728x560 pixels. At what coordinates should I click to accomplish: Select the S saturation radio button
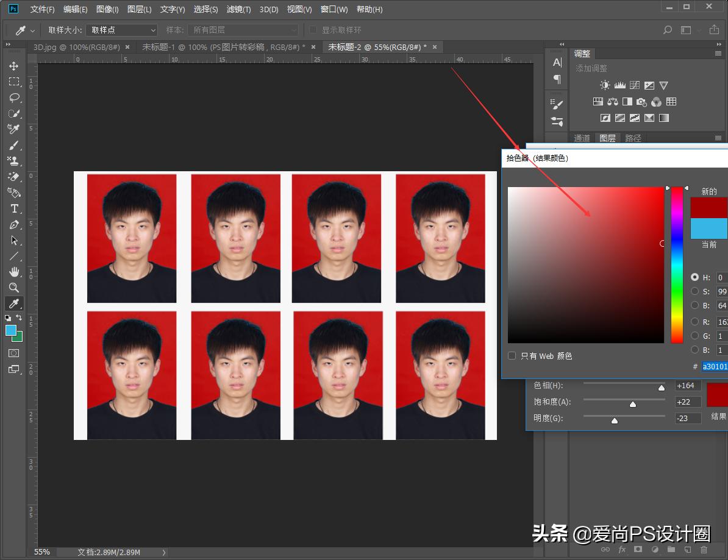[x=694, y=291]
